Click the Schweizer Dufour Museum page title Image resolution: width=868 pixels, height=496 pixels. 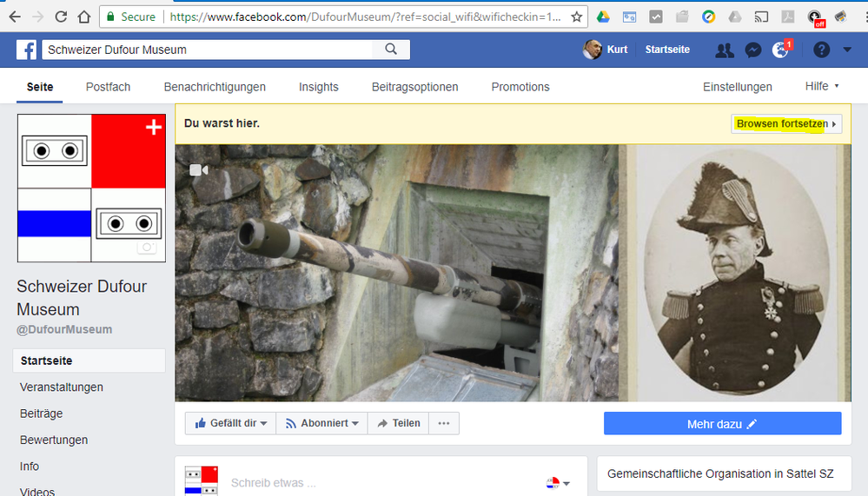(x=82, y=298)
